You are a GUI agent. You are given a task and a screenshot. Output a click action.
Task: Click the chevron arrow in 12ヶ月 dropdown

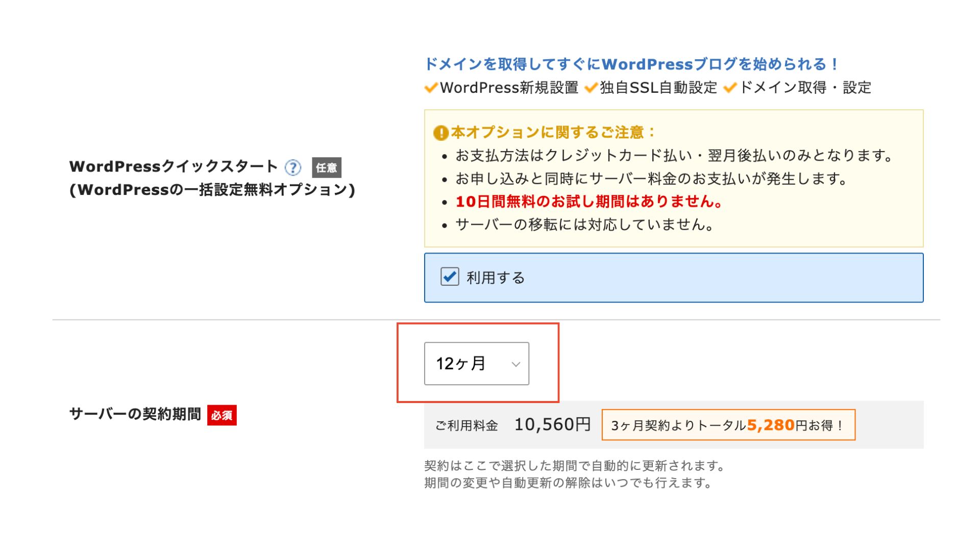(x=516, y=364)
